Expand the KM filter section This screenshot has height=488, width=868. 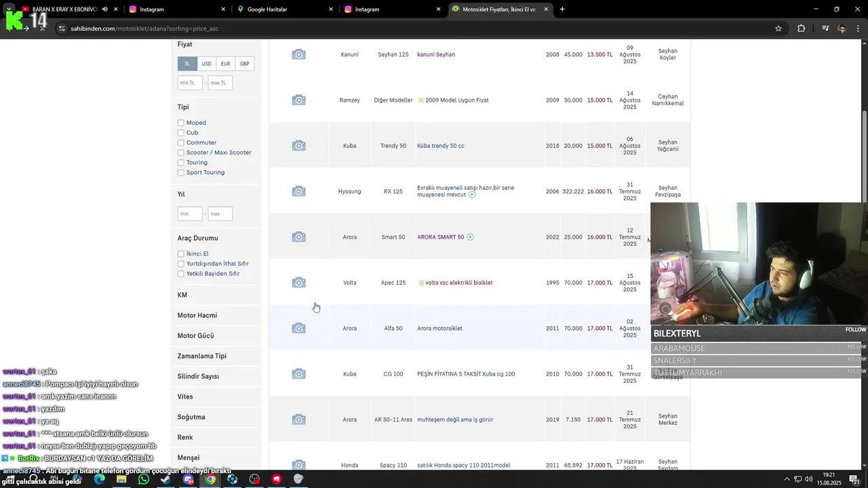pos(216,295)
